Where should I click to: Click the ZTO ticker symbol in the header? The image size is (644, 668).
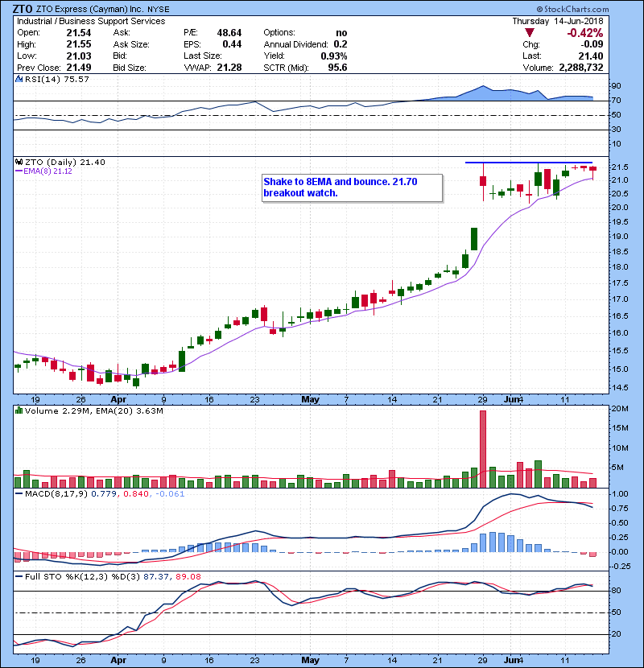point(23,9)
